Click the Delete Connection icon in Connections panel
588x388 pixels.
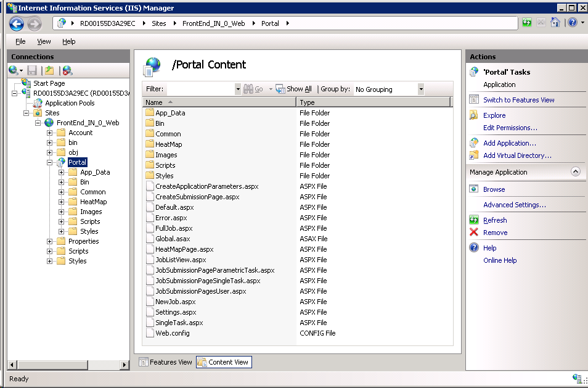pyautogui.click(x=68, y=70)
